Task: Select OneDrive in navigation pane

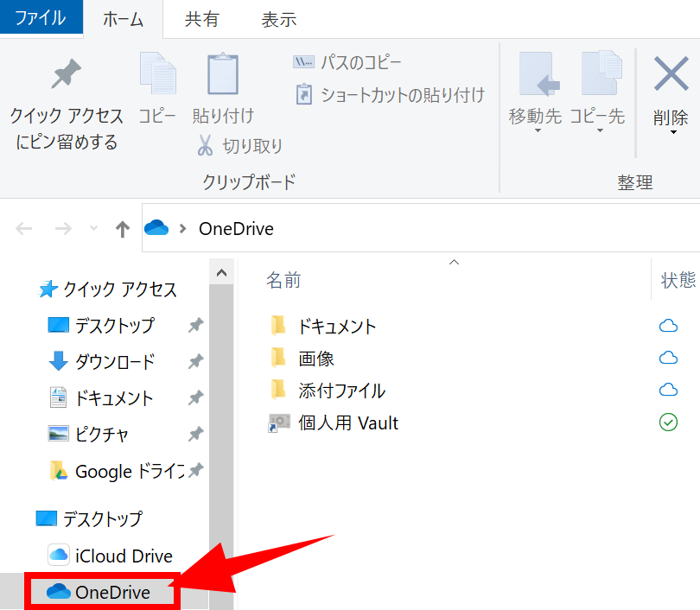Action: [113, 592]
